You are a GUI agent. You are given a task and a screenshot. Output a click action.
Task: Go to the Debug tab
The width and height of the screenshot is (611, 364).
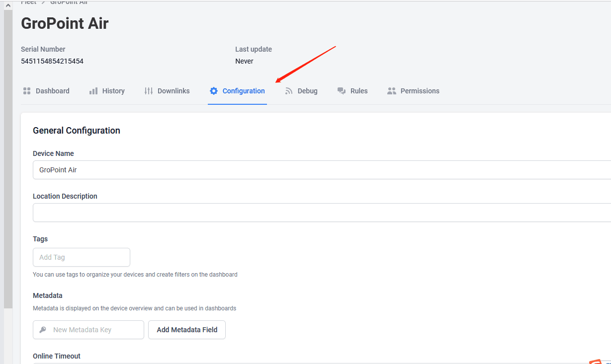301,91
